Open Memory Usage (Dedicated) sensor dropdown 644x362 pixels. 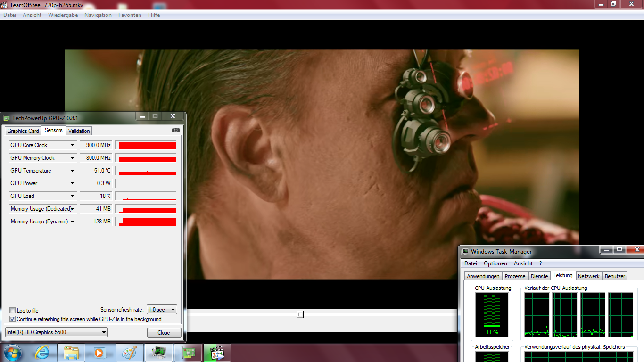(x=73, y=209)
